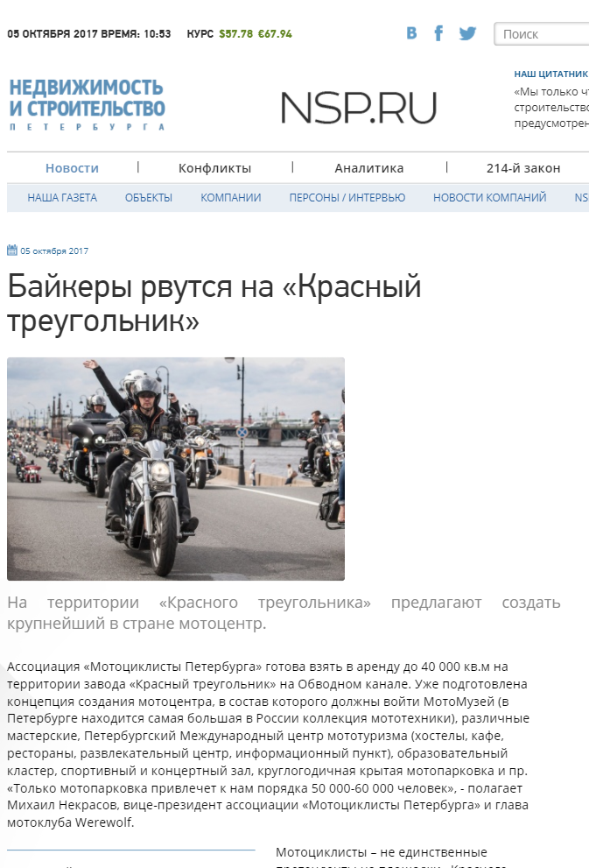Select the ПЕРСОНЫ / ИНТЕРВЬЮ submenu item
The width and height of the screenshot is (589, 868).
coord(347,198)
